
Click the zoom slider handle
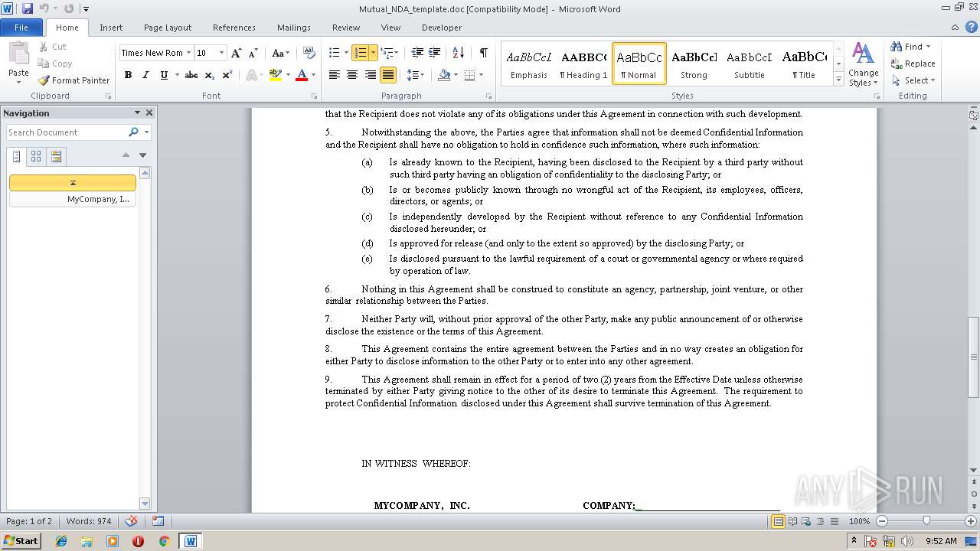coord(926,521)
